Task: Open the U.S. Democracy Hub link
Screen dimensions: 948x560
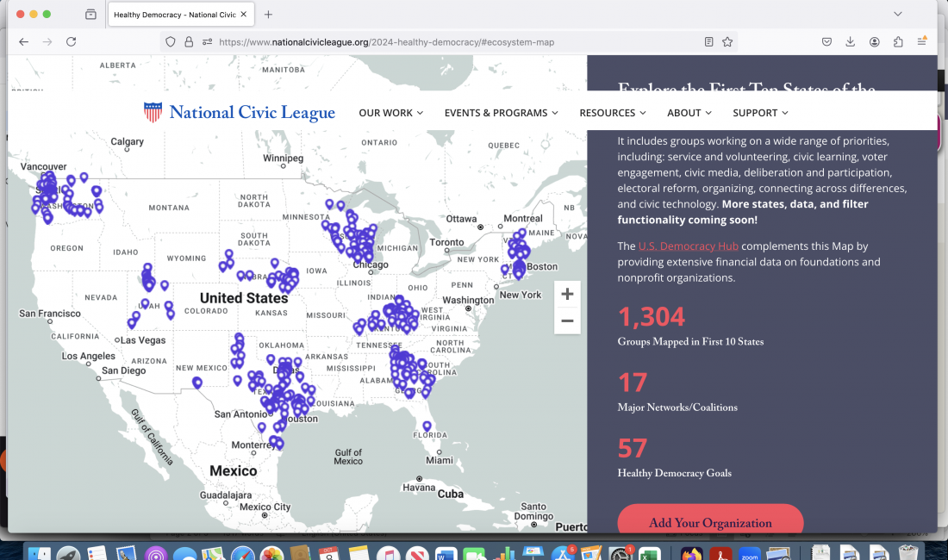Action: 688,246
